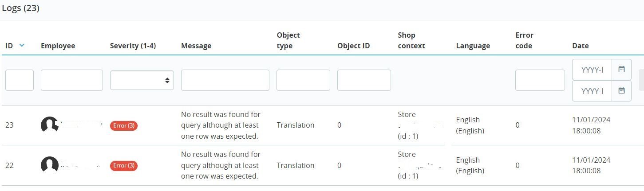Click the Error code filter field

[540, 80]
